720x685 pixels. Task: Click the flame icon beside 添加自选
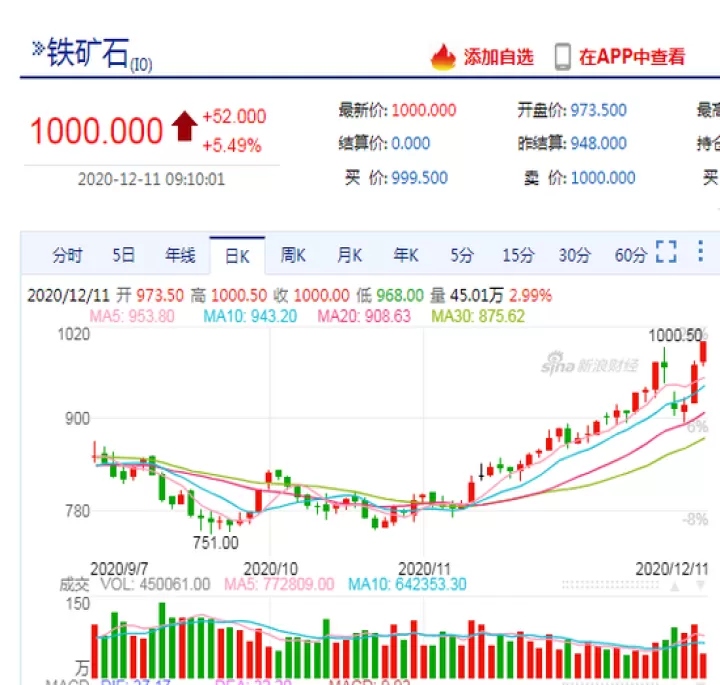(443, 57)
